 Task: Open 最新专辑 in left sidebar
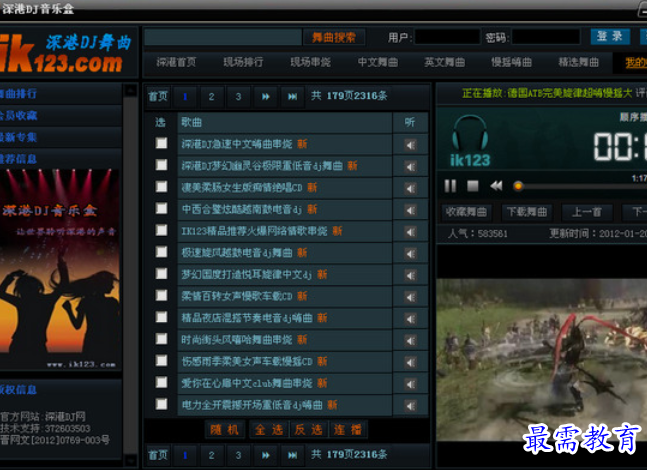click(61, 137)
